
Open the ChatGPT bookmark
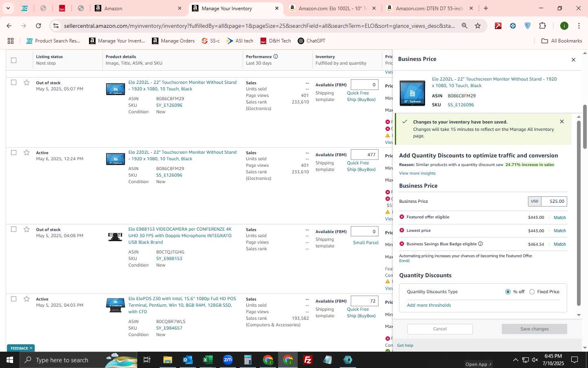312,41
